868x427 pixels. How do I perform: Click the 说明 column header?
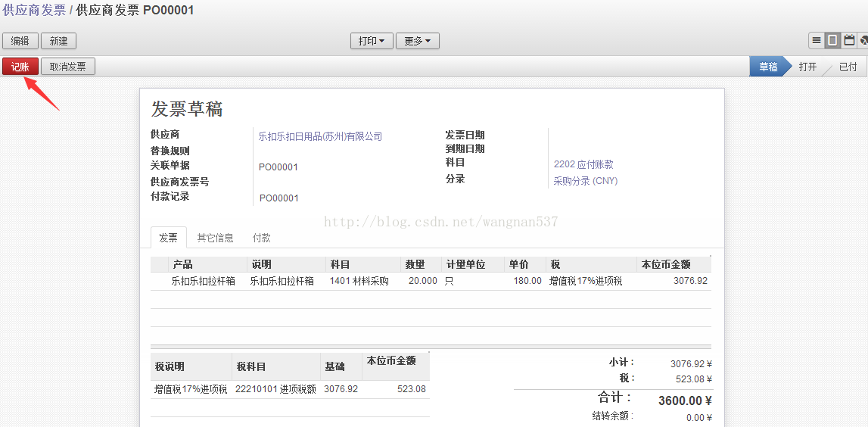click(x=286, y=265)
